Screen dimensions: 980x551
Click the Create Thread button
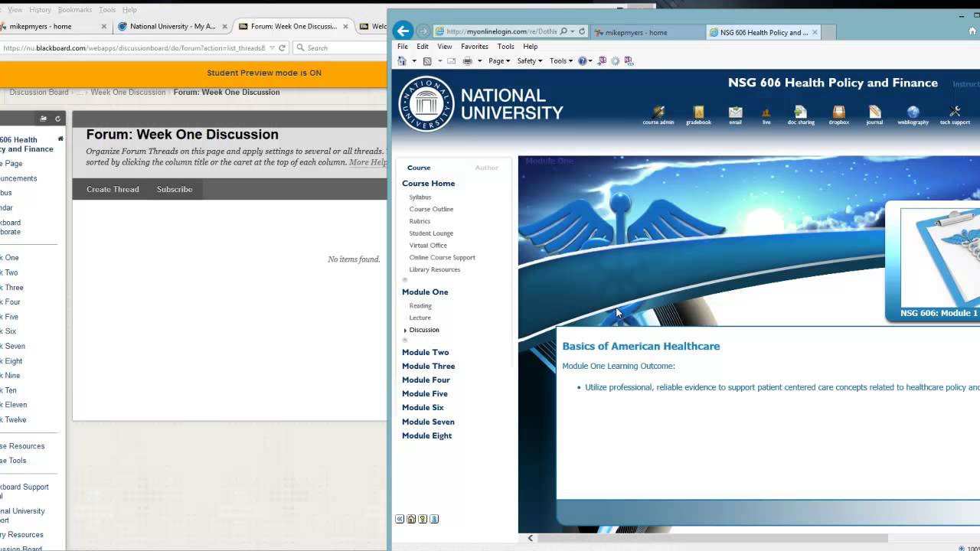[x=113, y=189]
